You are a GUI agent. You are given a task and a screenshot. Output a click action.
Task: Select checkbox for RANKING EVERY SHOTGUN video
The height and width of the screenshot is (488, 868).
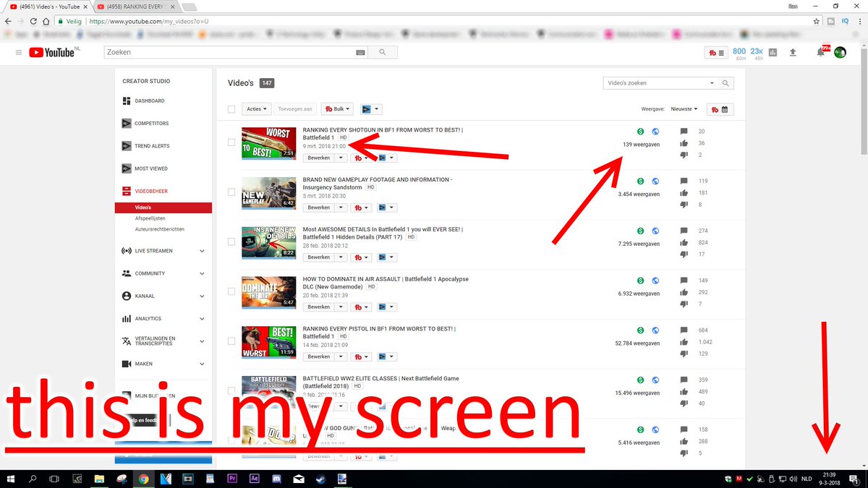coord(231,142)
